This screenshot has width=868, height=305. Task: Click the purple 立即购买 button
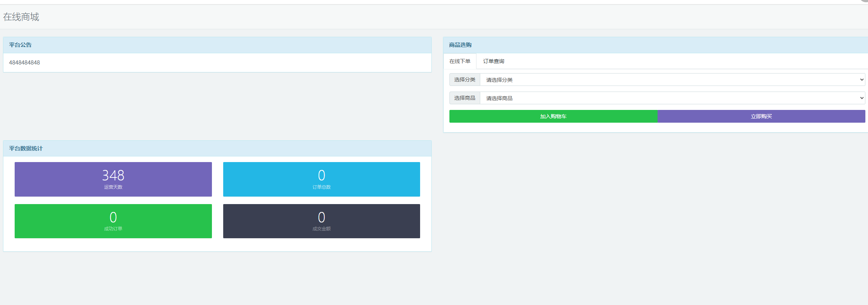761,116
